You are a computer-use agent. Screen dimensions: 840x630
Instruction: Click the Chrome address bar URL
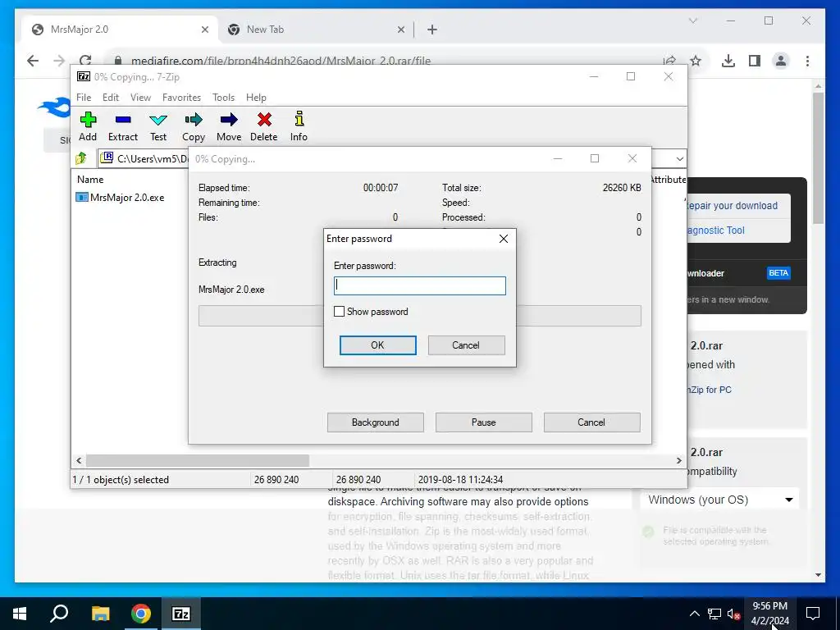(x=281, y=61)
